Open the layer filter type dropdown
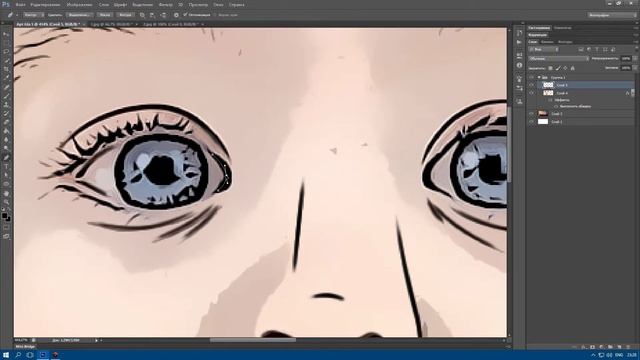Screen dimensions: 640x360 click(x=544, y=49)
